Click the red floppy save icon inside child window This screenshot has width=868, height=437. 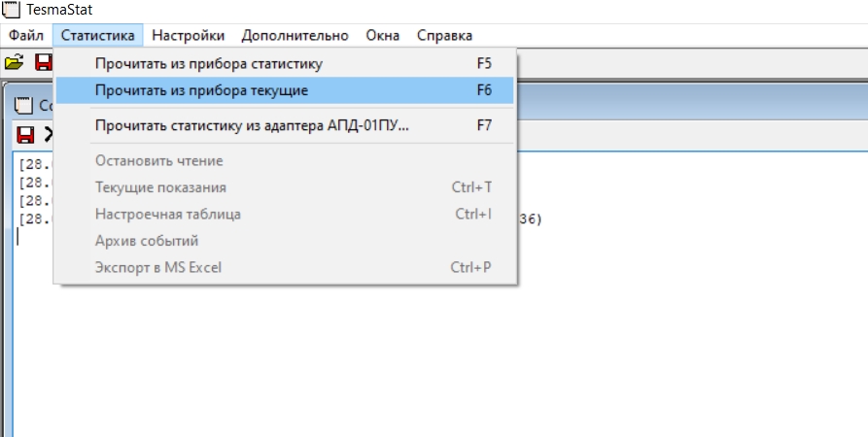pos(25,134)
